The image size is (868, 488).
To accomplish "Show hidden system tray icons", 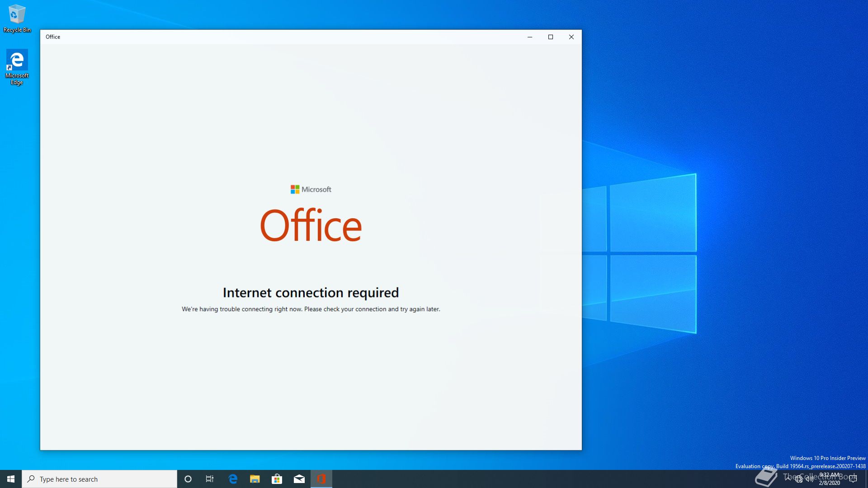I will (x=788, y=479).
